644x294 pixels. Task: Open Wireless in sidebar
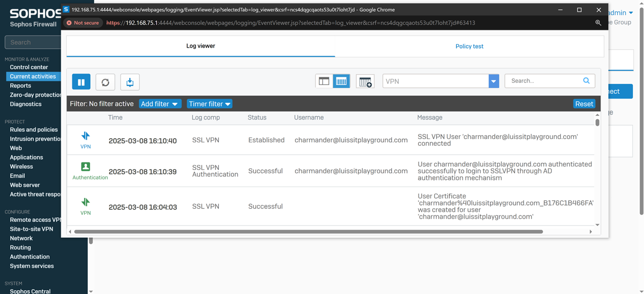coord(21,166)
